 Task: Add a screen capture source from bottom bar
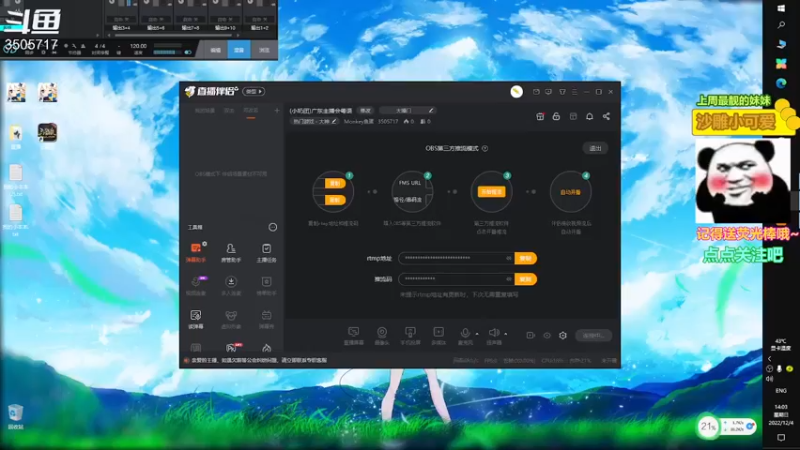coord(353,335)
